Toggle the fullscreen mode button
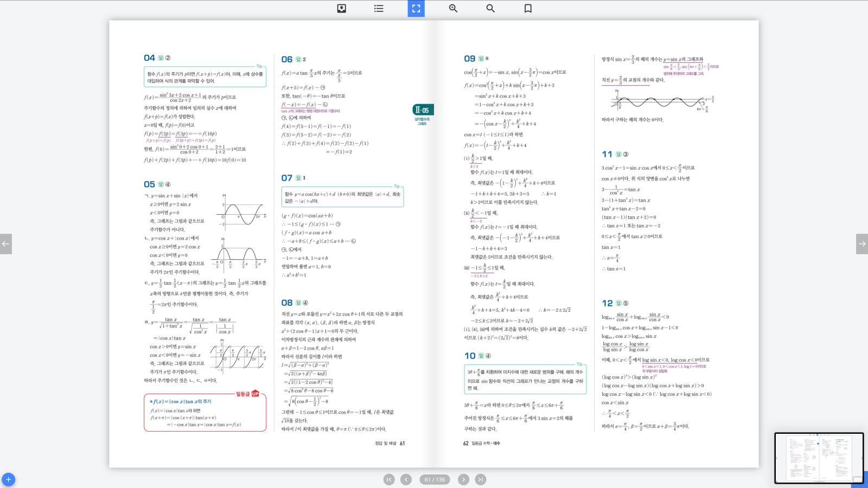 coord(416,8)
